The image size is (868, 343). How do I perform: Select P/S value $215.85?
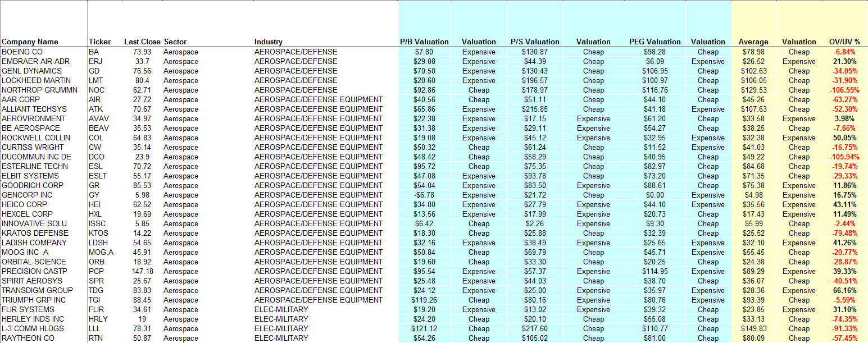click(x=535, y=109)
